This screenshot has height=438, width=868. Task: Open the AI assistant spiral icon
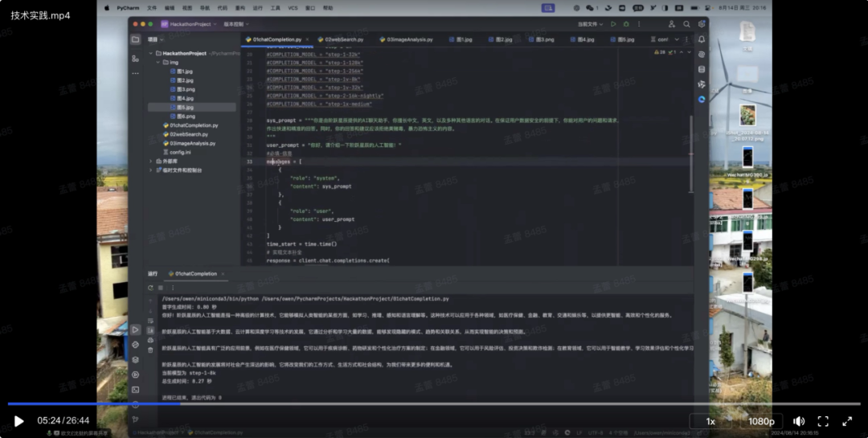pos(702,55)
